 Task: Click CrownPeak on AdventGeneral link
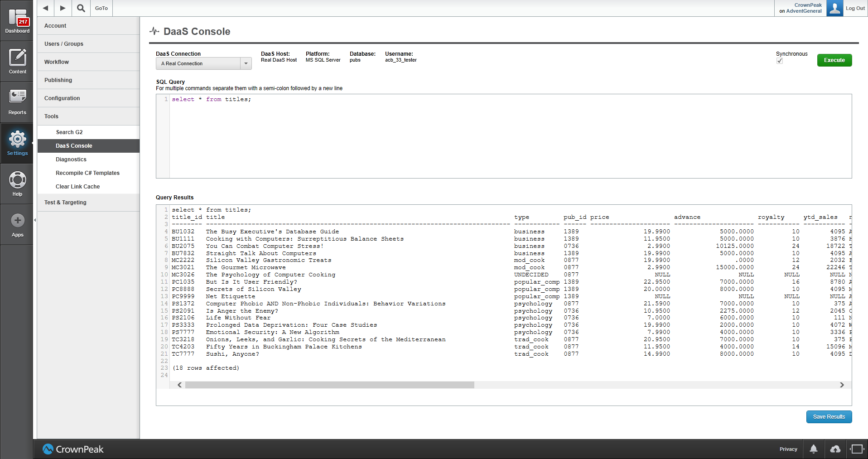click(800, 8)
